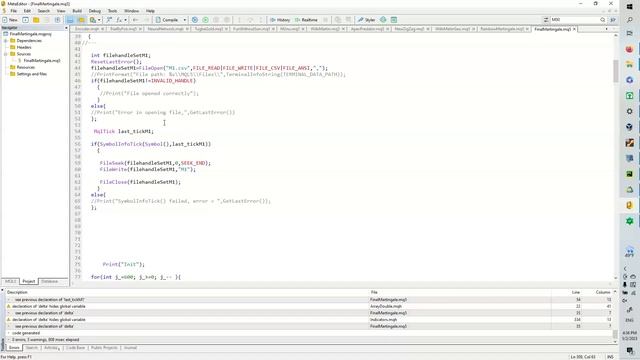640x360 pixels.
Task: Click the Realtime profiling button
Action: coord(306,20)
